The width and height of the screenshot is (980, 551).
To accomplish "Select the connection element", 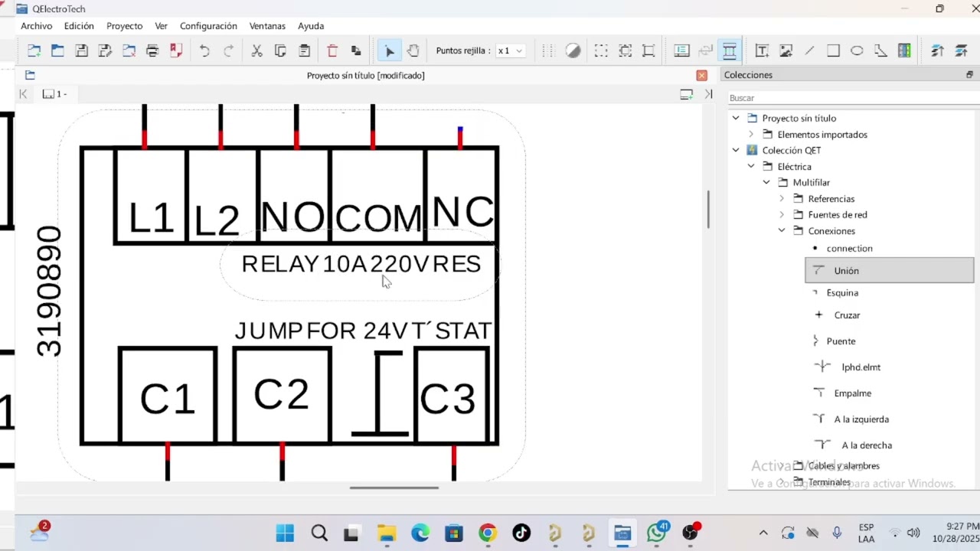I will (849, 249).
